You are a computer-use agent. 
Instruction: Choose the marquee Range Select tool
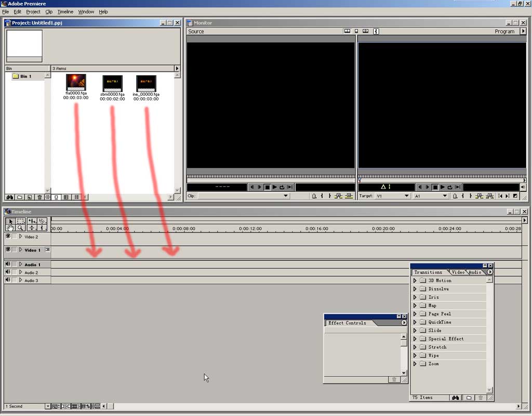point(20,221)
